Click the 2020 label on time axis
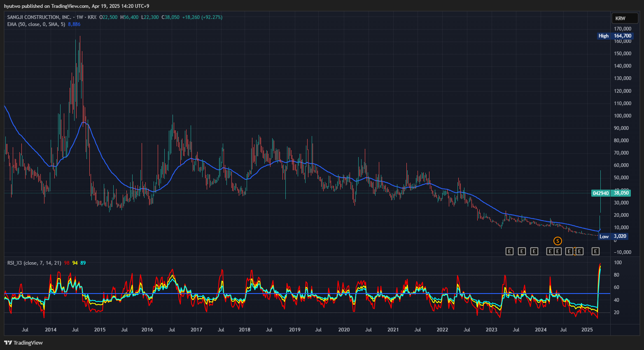This screenshot has height=350, width=644. point(344,330)
